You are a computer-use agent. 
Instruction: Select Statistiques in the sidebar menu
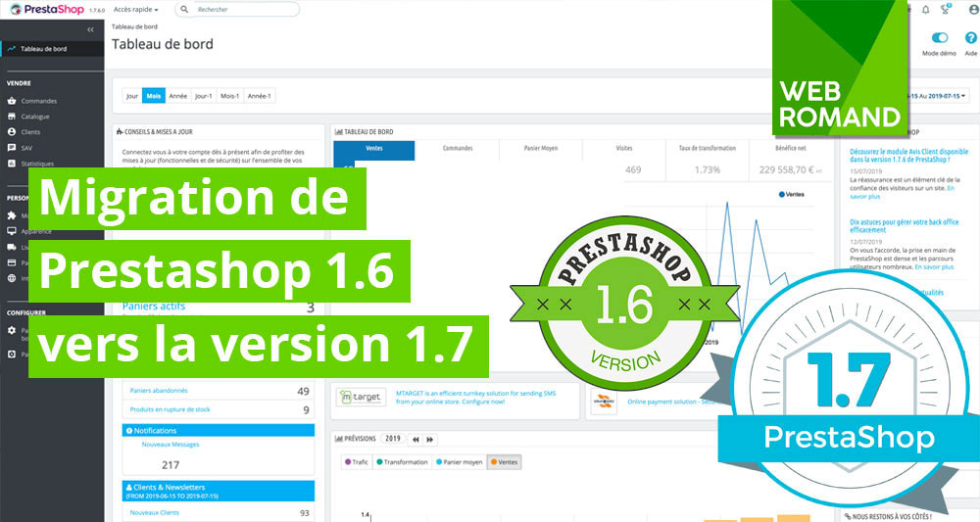click(x=37, y=164)
